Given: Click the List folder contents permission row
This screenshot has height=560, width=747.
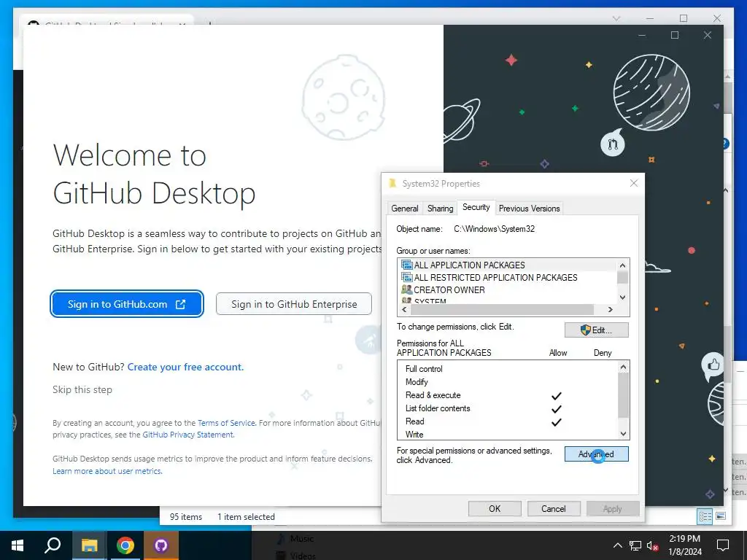Looking at the screenshot, I should coord(508,408).
